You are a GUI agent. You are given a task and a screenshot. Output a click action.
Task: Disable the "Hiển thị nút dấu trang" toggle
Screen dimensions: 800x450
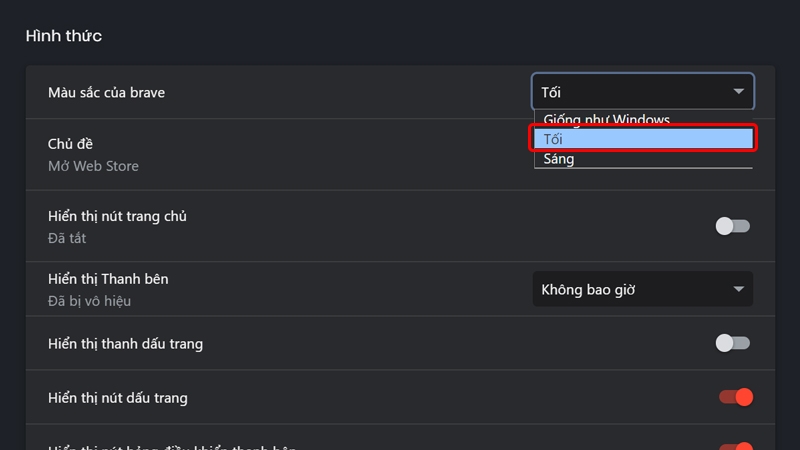coord(735,397)
